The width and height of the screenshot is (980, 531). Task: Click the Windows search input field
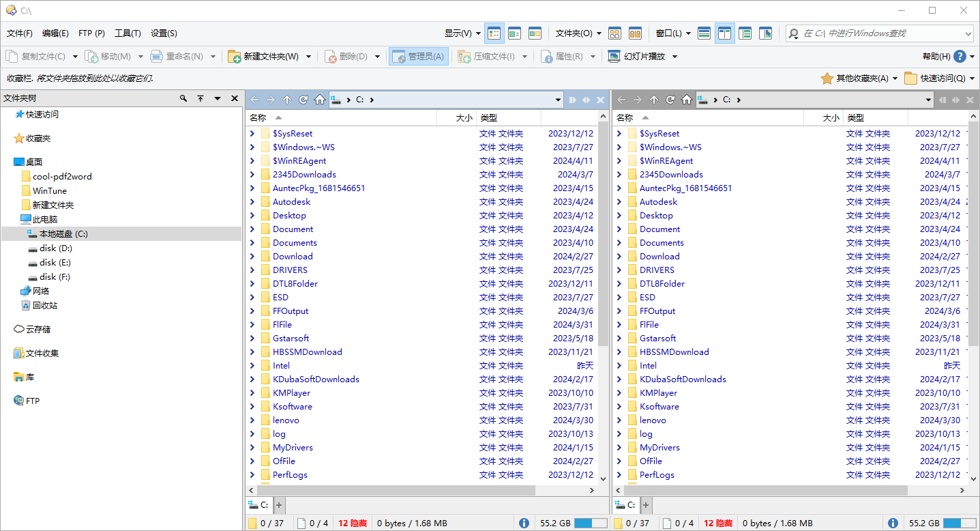coord(879,33)
